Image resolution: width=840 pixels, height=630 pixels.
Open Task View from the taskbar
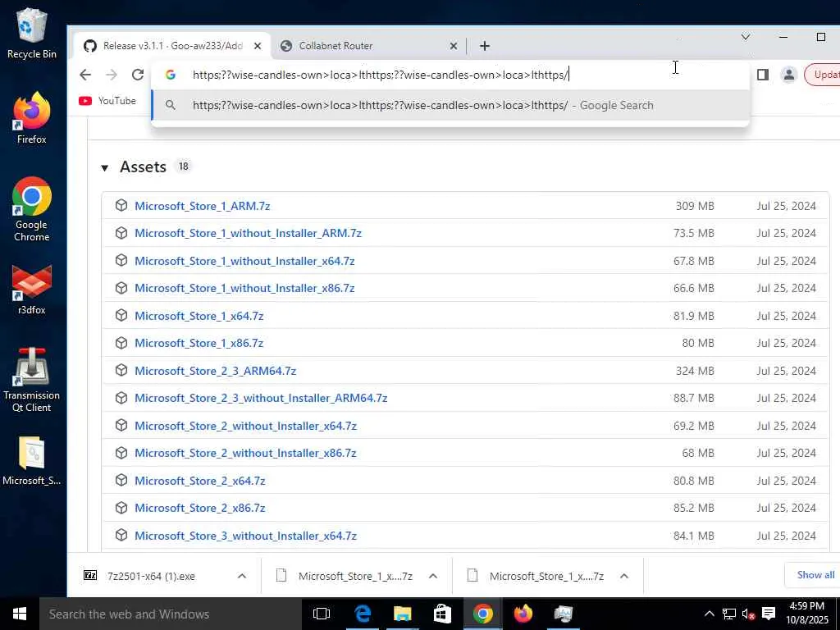coord(322,614)
